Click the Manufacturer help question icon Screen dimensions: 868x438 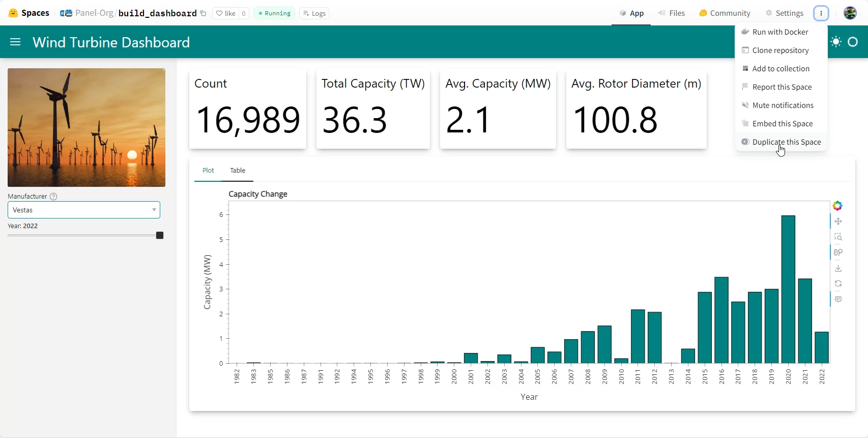[x=53, y=197]
